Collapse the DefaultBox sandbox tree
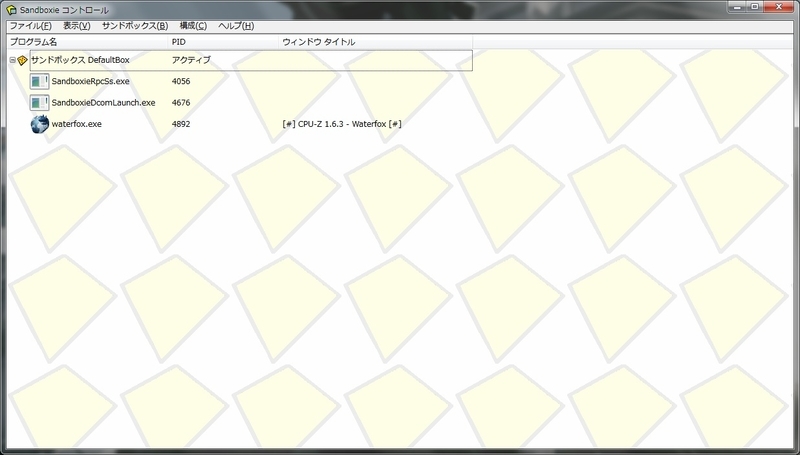The height and width of the screenshot is (455, 800). tap(13, 60)
